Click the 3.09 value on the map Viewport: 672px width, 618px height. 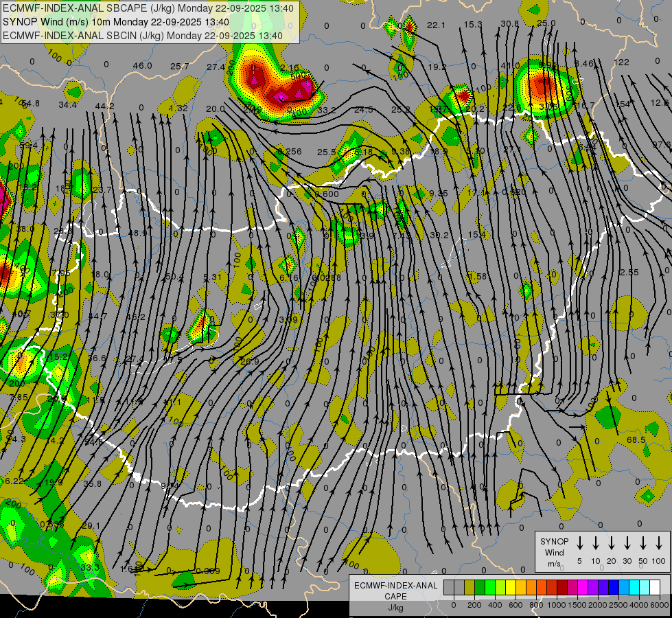click(288, 319)
